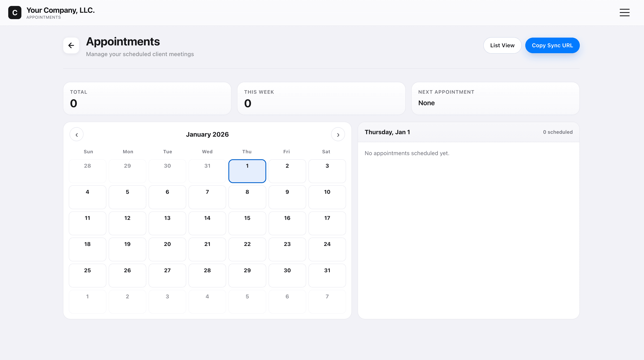Click the 0 scheduled badge
The image size is (644, 360).
[x=558, y=132]
